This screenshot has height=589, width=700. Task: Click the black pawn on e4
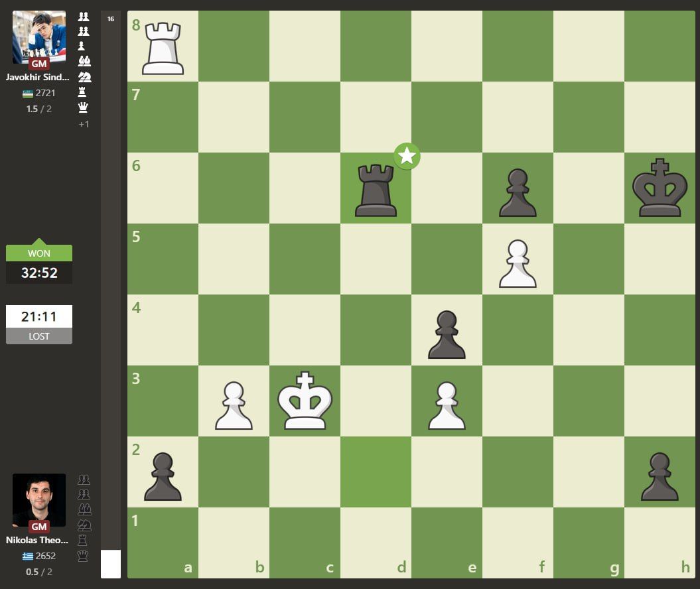(447, 335)
